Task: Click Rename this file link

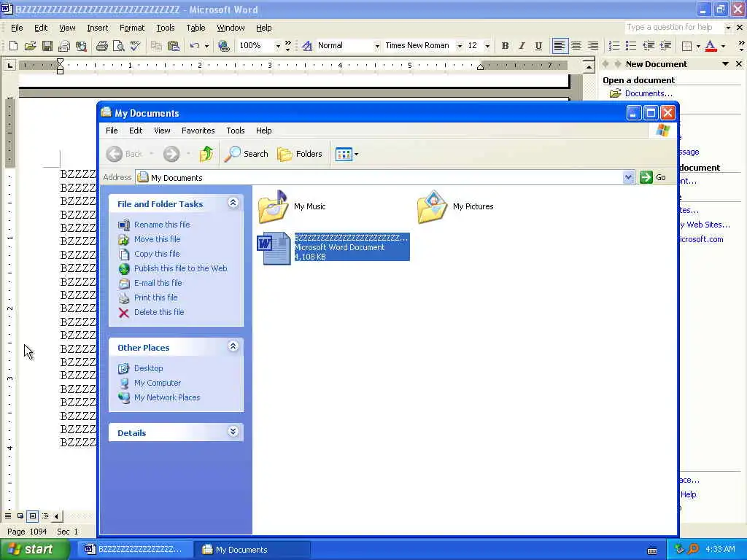Action: tap(162, 225)
